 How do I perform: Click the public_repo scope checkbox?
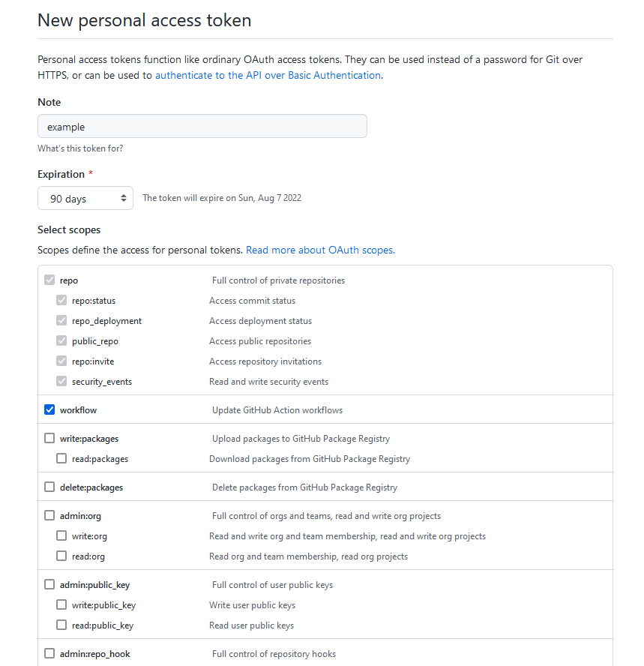61,340
